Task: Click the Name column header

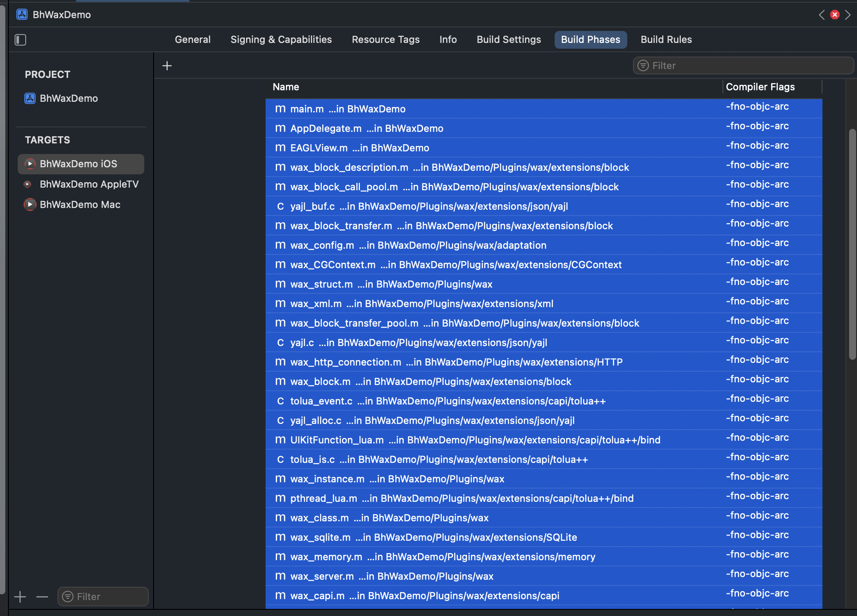Action: point(286,87)
